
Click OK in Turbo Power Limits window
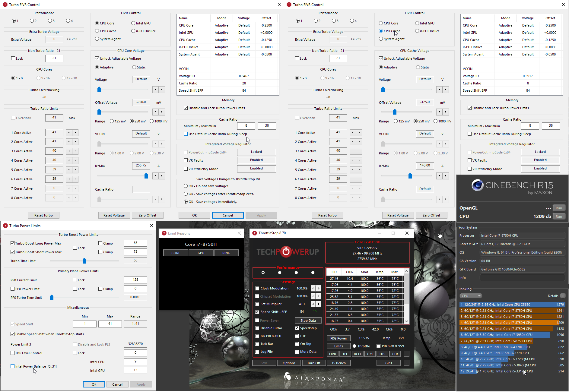click(x=94, y=384)
